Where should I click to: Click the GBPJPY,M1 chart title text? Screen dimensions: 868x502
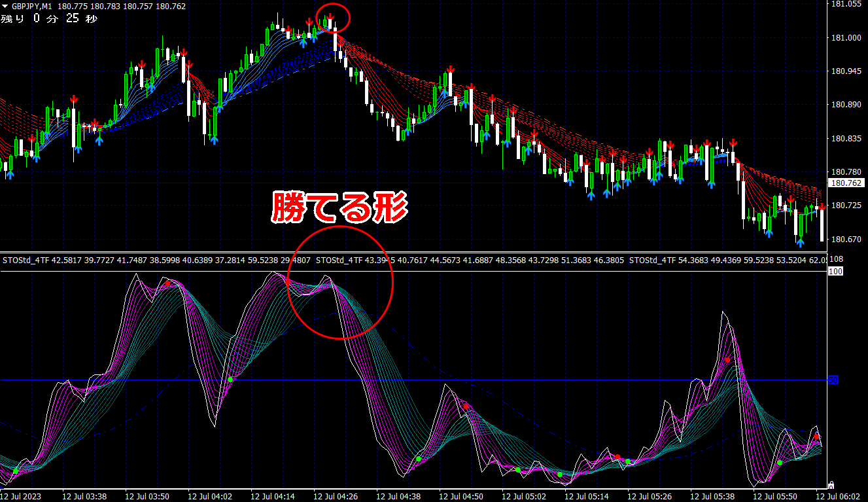tap(33, 7)
